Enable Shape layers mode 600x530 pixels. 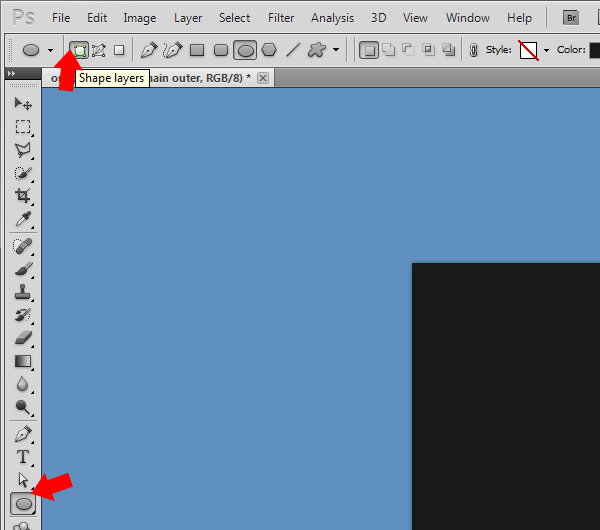pyautogui.click(x=79, y=50)
